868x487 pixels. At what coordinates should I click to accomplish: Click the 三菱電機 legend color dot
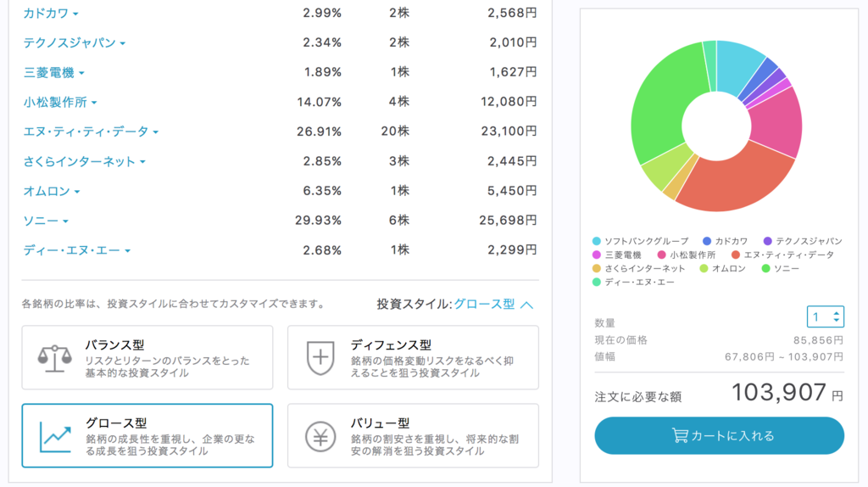click(x=596, y=255)
